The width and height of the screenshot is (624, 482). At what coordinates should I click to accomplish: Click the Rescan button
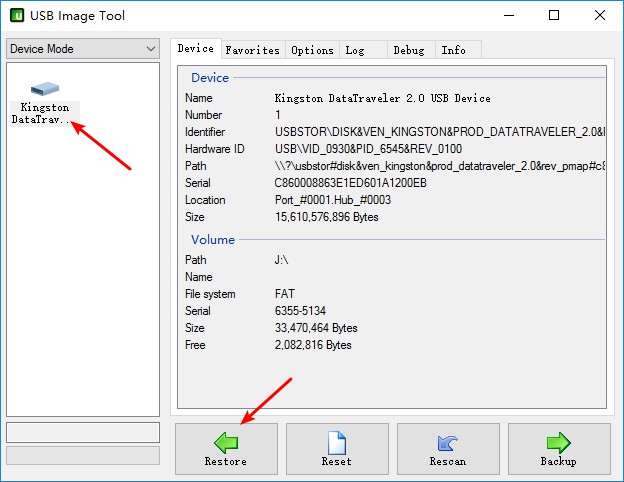click(448, 449)
